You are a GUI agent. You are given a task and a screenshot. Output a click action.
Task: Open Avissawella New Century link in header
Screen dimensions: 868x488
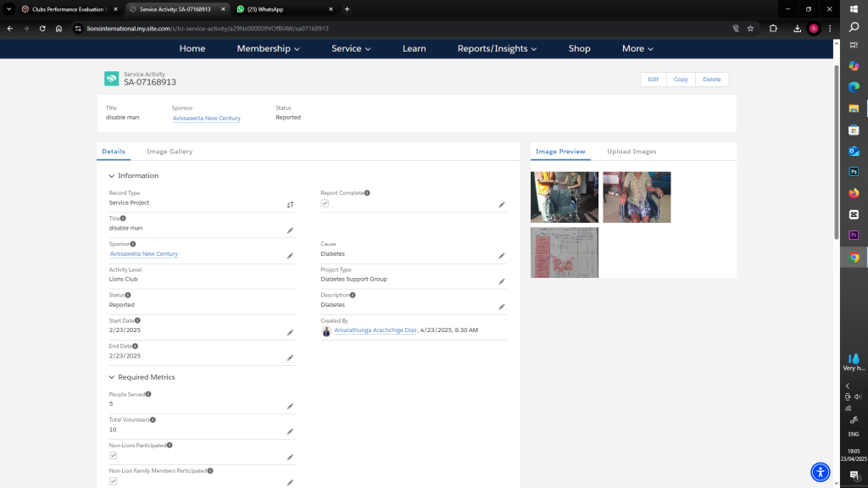207,119
